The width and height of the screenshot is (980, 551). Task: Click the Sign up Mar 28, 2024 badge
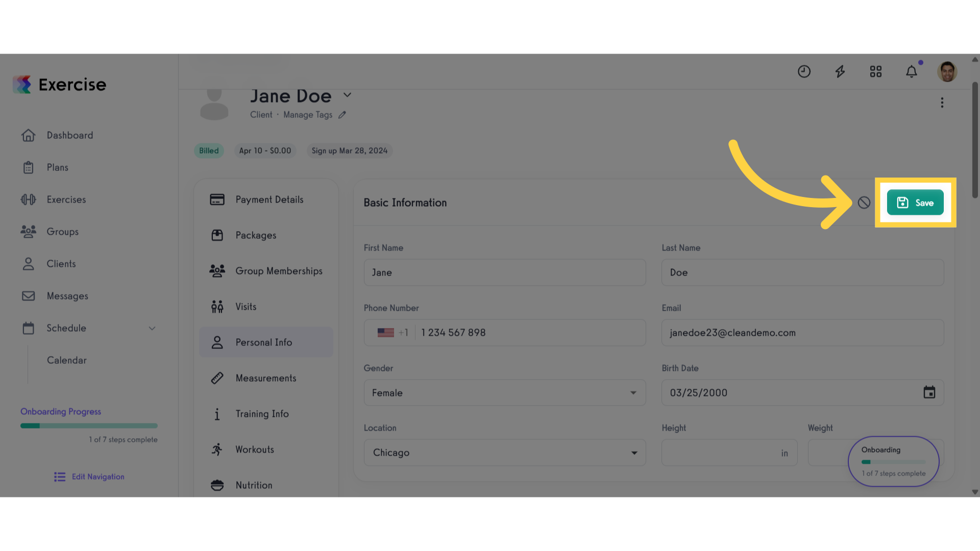[x=350, y=151]
